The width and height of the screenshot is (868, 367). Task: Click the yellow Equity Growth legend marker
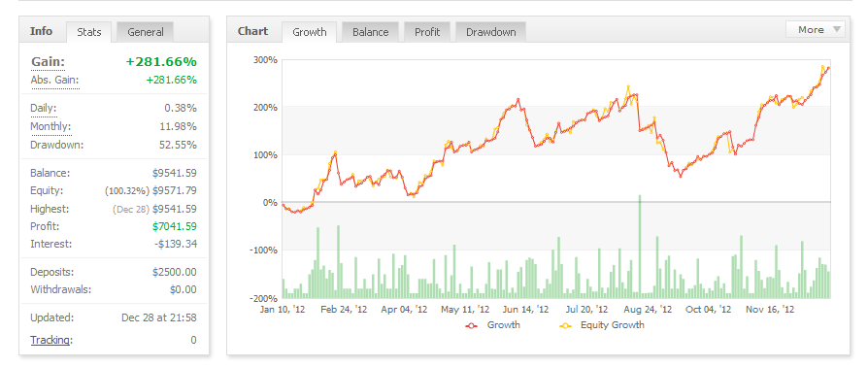click(x=565, y=326)
